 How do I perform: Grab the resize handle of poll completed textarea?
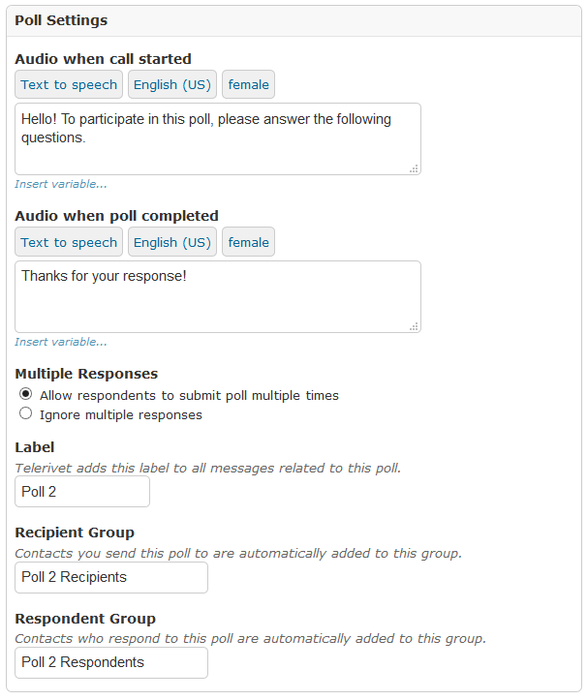415,327
